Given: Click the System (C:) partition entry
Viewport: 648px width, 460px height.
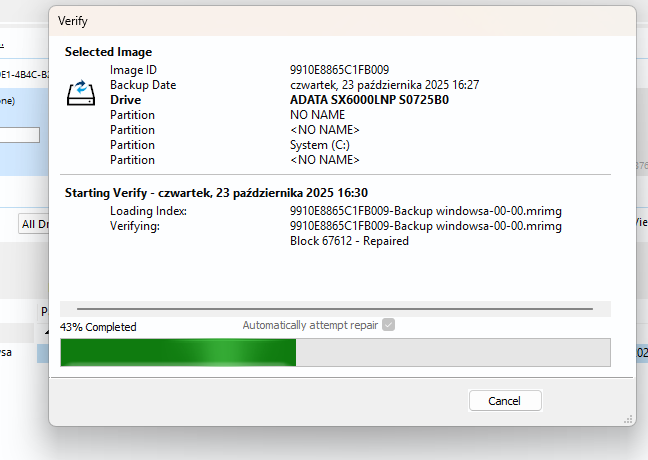Looking at the screenshot, I should coord(320,145).
